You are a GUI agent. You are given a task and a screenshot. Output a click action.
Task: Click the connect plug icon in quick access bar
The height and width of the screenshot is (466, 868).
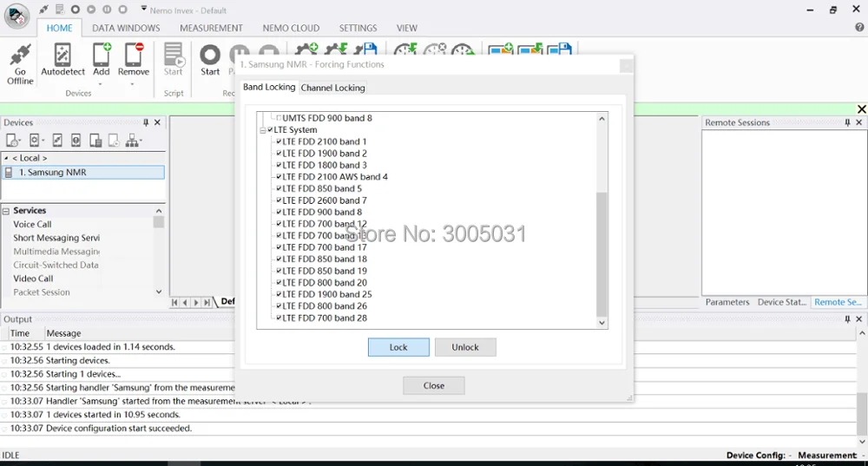click(x=43, y=10)
